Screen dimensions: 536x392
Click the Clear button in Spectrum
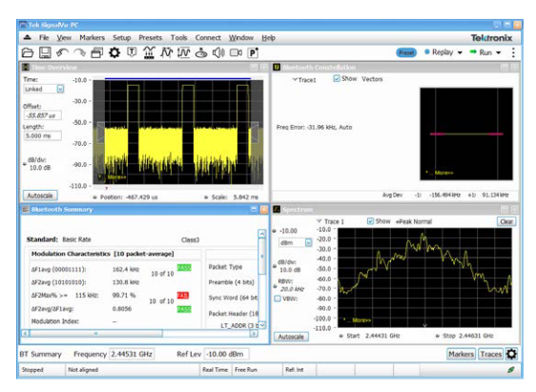tap(506, 221)
